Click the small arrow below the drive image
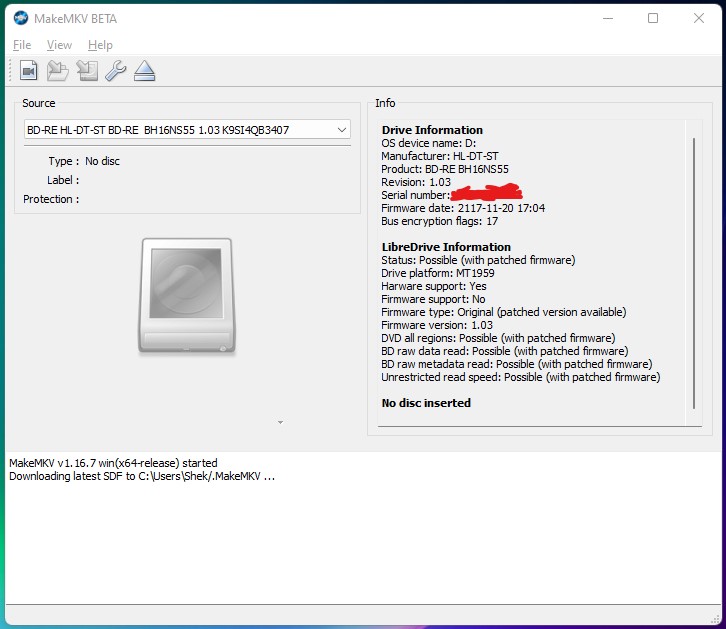This screenshot has height=629, width=726. [280, 422]
